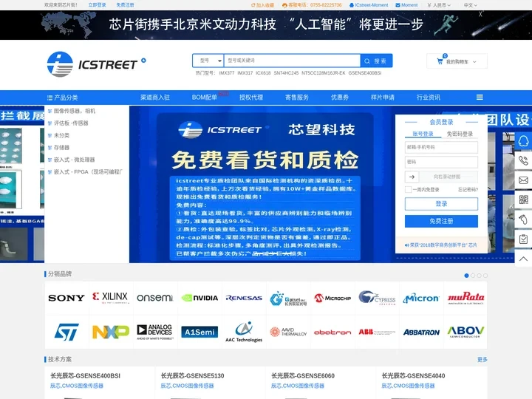The width and height of the screenshot is (532, 399).
Task: Click the blue 免费注册 button
Action: point(441,221)
